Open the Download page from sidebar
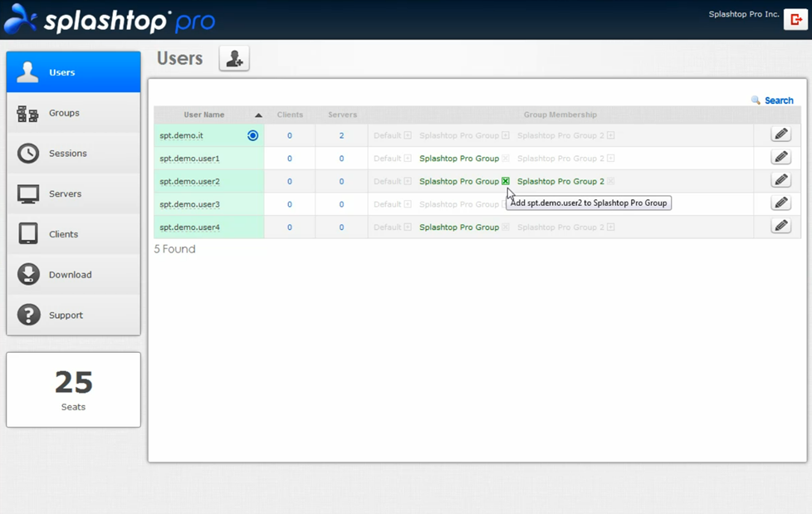 tap(73, 275)
